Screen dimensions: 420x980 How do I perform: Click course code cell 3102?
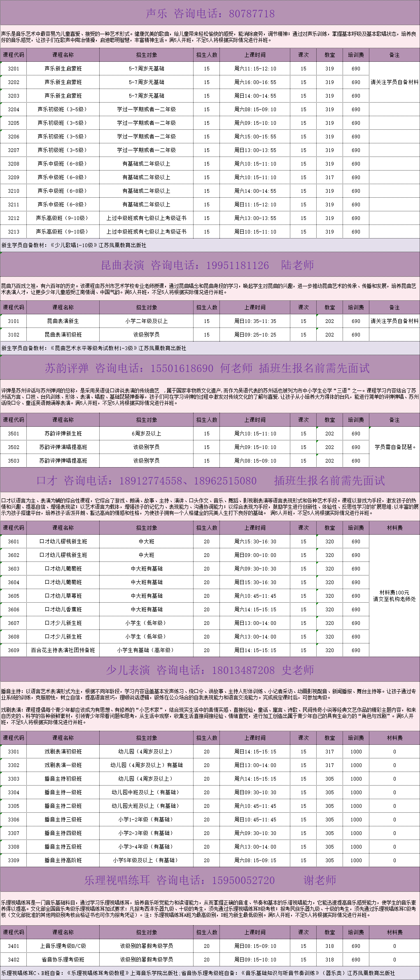coord(14,335)
